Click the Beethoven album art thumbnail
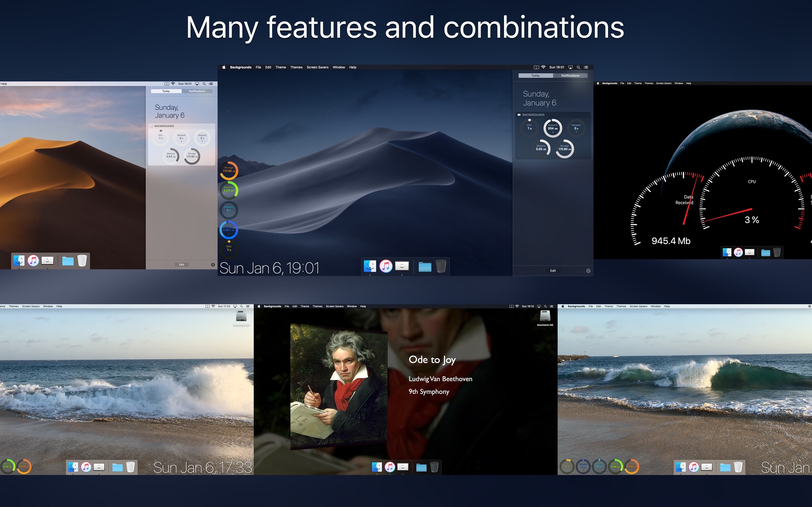This screenshot has width=812, height=507. [x=339, y=389]
